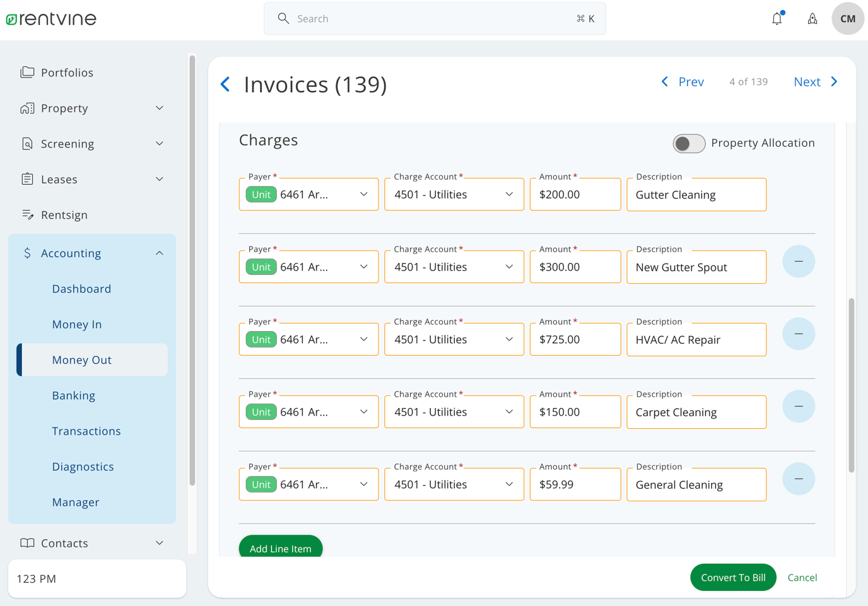868x606 pixels.
Task: Select Transactions in the sidebar menu
Action: pos(86,431)
